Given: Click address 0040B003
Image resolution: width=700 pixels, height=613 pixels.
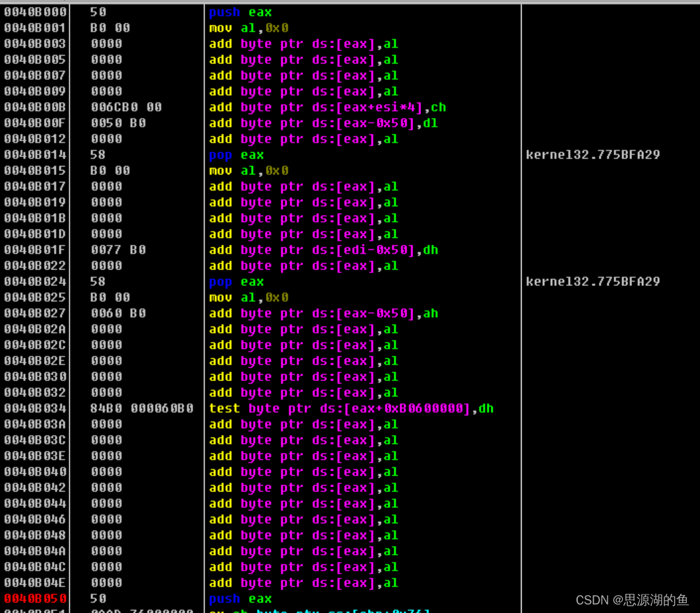Looking at the screenshot, I should coord(35,44).
